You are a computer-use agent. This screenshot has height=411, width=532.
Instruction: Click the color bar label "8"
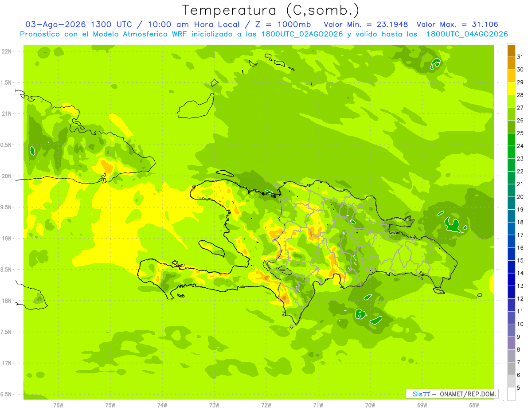click(x=519, y=350)
